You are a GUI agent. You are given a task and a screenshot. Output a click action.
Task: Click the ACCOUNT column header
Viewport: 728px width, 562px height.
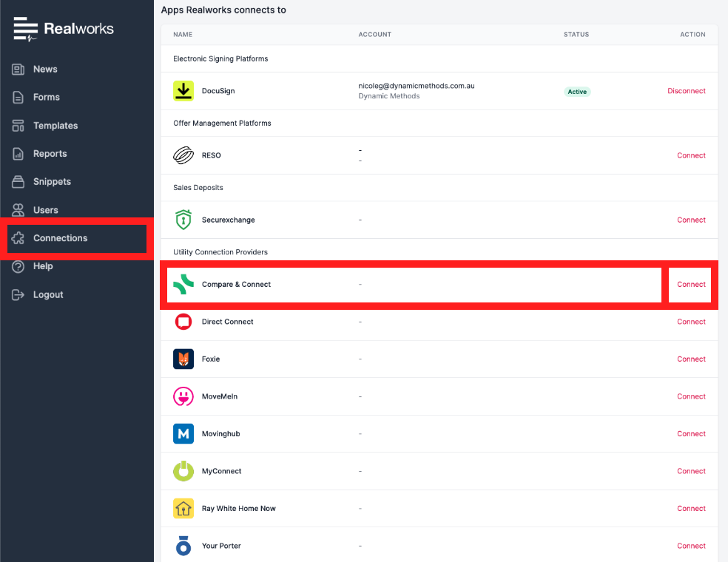pyautogui.click(x=374, y=34)
